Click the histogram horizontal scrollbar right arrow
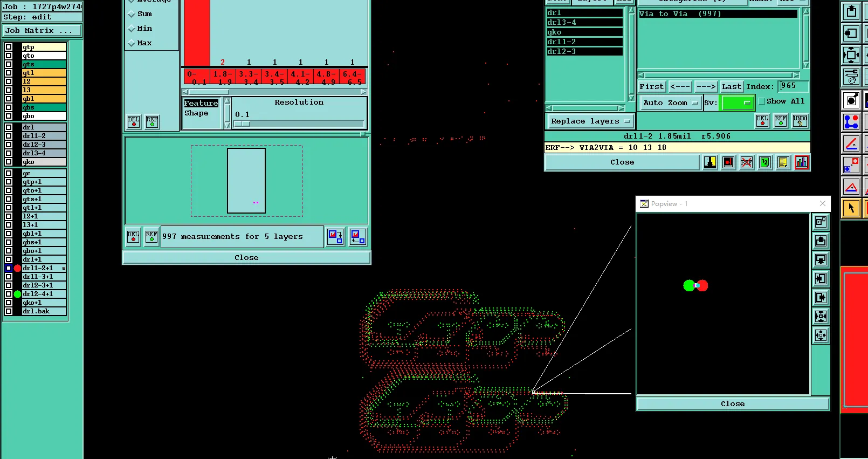The image size is (868, 459). (363, 92)
